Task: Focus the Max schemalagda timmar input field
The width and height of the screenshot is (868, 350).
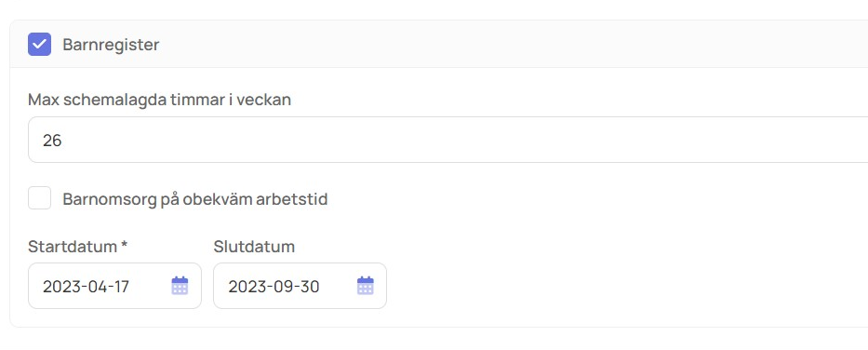Action: (447, 140)
